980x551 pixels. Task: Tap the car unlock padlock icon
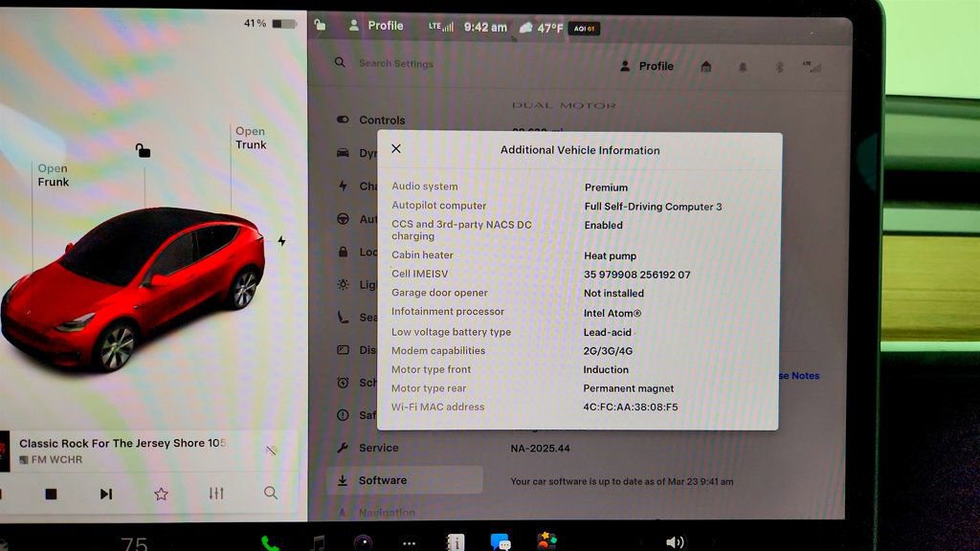(143, 150)
